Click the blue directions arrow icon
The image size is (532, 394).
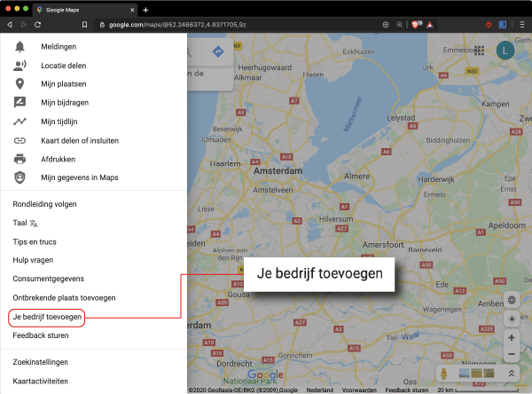coord(218,51)
